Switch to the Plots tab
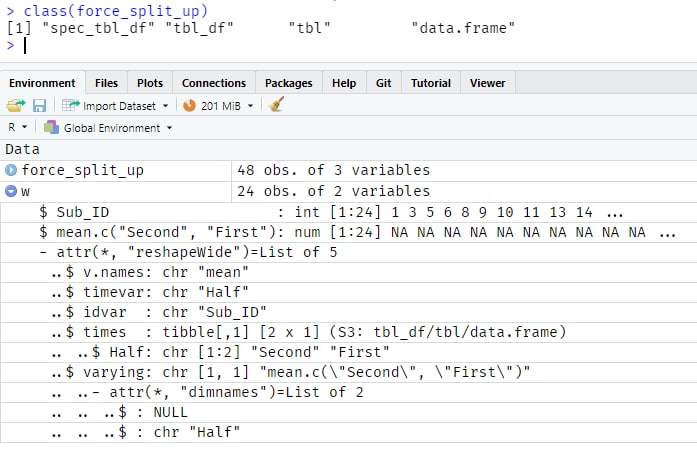Image resolution: width=697 pixels, height=461 pixels. point(150,83)
